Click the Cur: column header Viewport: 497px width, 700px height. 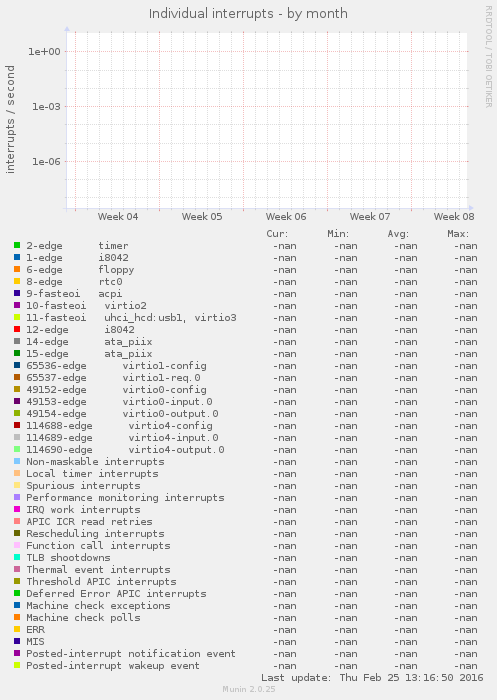[277, 233]
